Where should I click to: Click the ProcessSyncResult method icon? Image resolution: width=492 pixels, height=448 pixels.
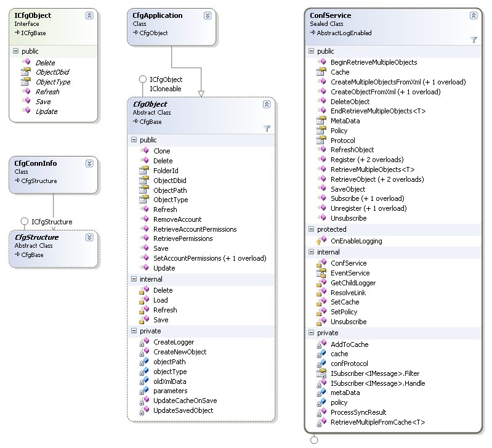click(321, 412)
